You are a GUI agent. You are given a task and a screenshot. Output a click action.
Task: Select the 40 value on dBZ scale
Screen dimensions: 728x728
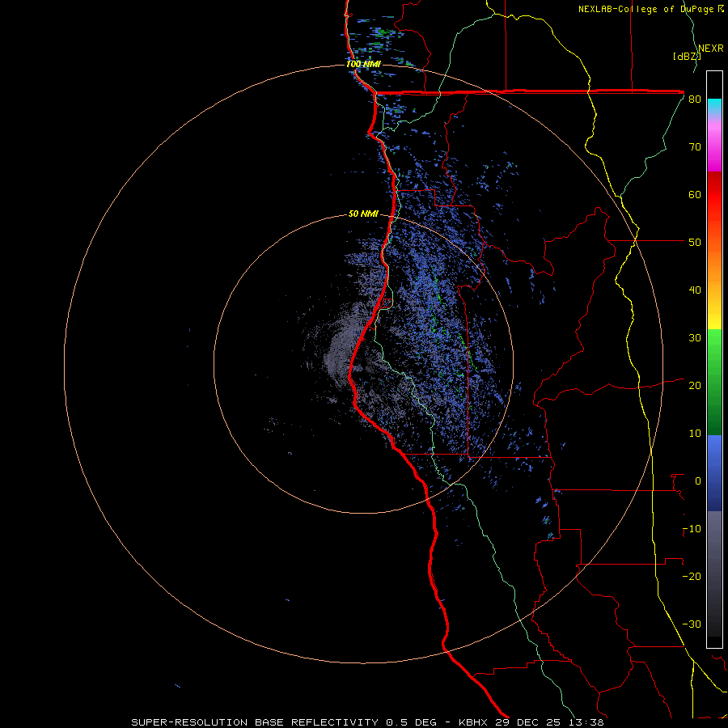coord(695,290)
